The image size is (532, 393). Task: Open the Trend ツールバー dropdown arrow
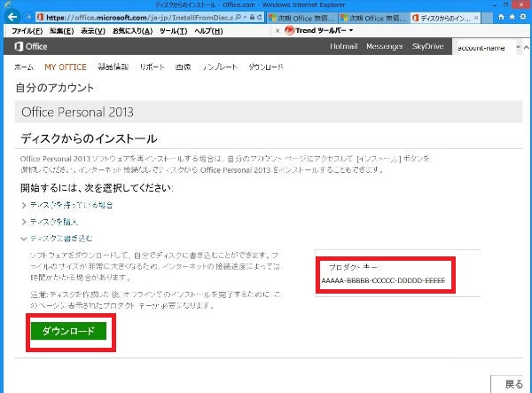click(351, 30)
